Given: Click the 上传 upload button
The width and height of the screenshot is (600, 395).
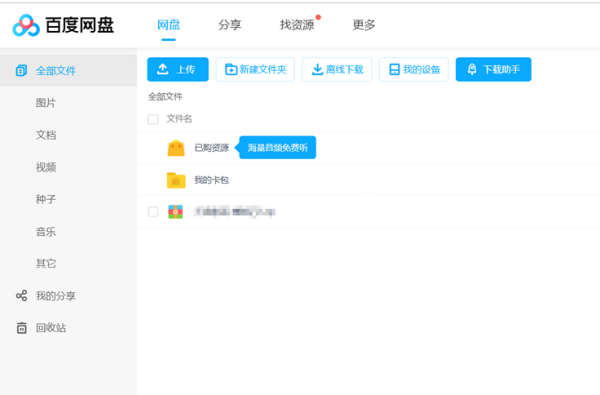Looking at the screenshot, I should 178,69.
